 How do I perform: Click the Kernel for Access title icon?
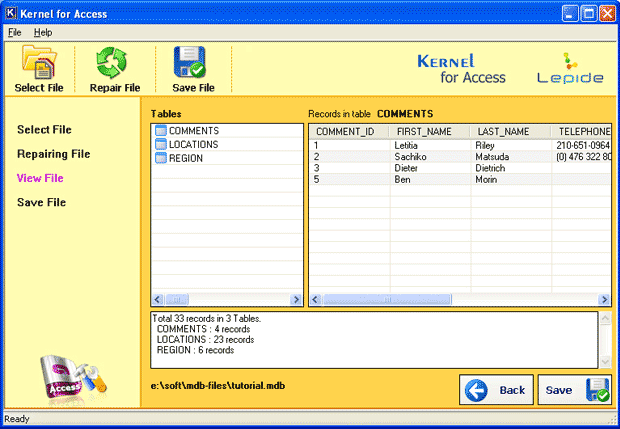pos(11,14)
